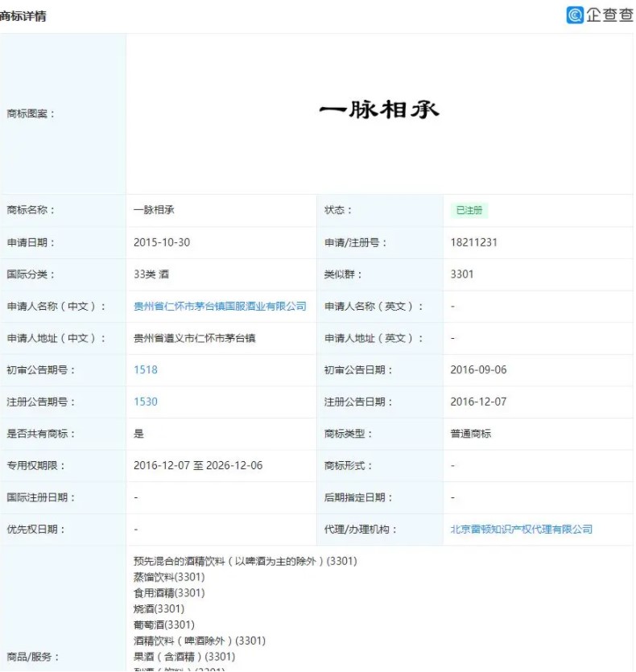Click the 状态 label
Viewport: 636px width, 672px height.
tap(338, 210)
